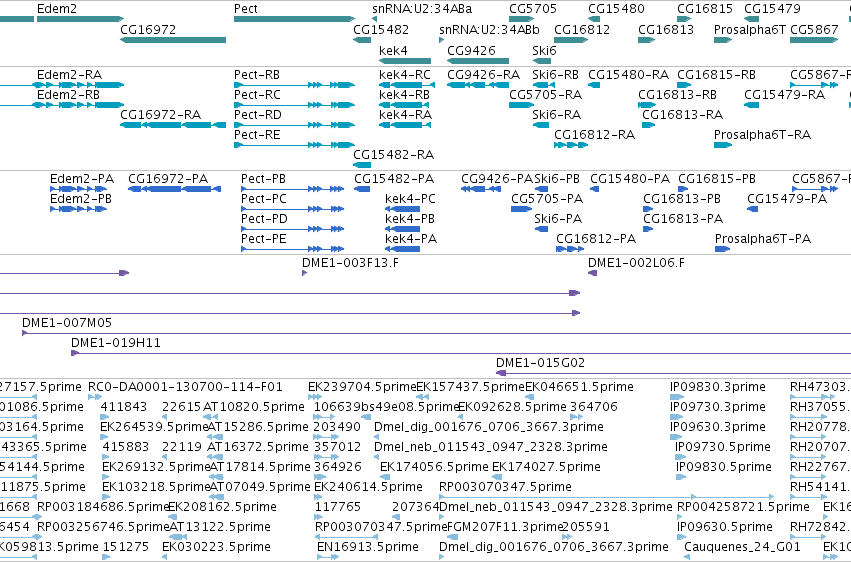Click transcript kek4-RB
This screenshot has width=851, height=562.
[405, 105]
